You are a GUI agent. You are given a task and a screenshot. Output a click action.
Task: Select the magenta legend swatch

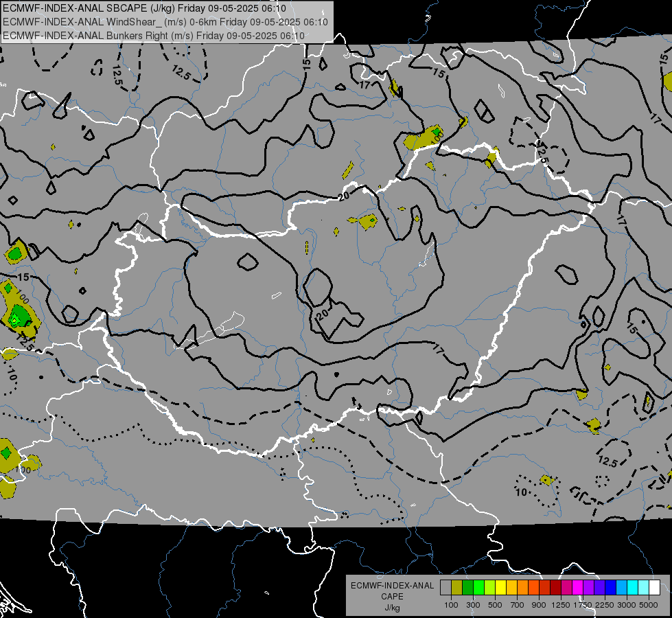pyautogui.click(x=578, y=588)
